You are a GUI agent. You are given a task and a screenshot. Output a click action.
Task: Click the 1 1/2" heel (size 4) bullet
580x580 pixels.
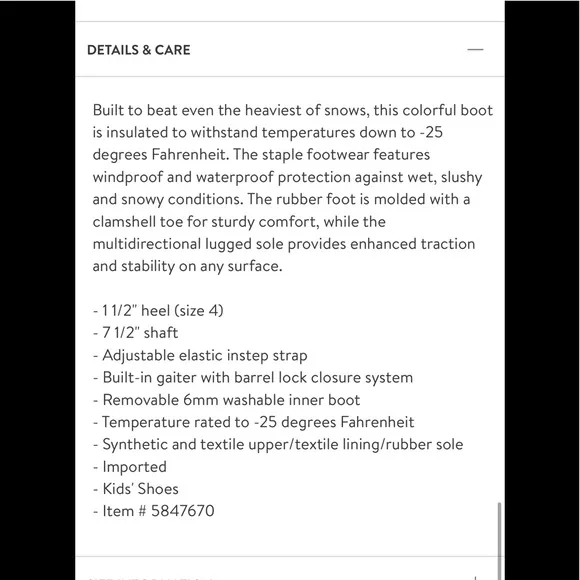pos(158,310)
